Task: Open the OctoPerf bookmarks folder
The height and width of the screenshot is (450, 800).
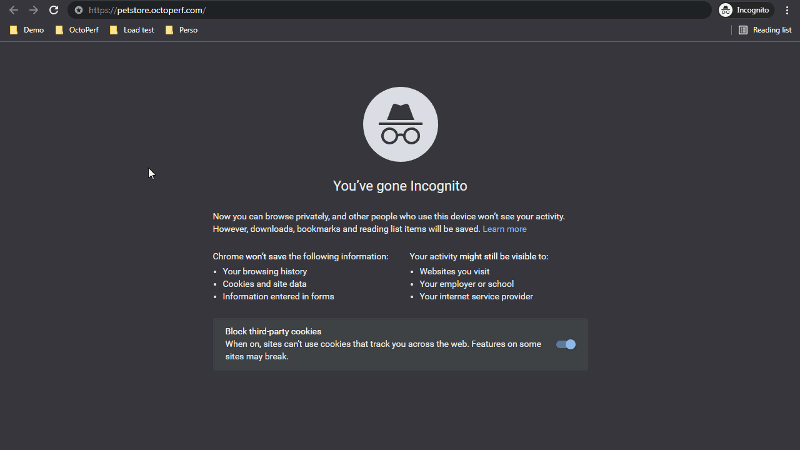Action: (77, 30)
